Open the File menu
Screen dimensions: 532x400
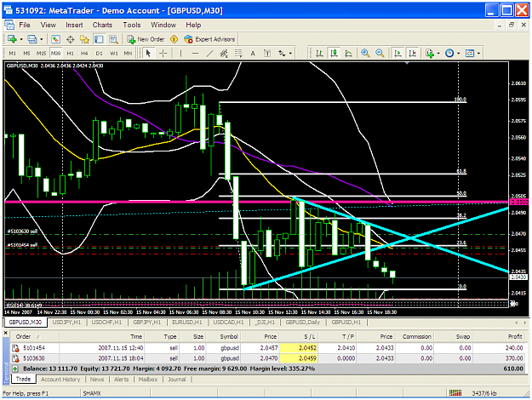pos(25,25)
